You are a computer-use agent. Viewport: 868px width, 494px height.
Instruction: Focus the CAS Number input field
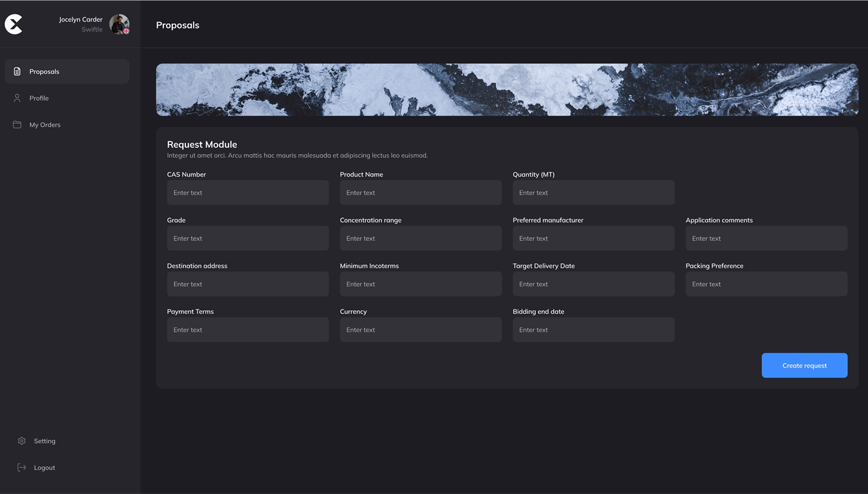tap(248, 193)
